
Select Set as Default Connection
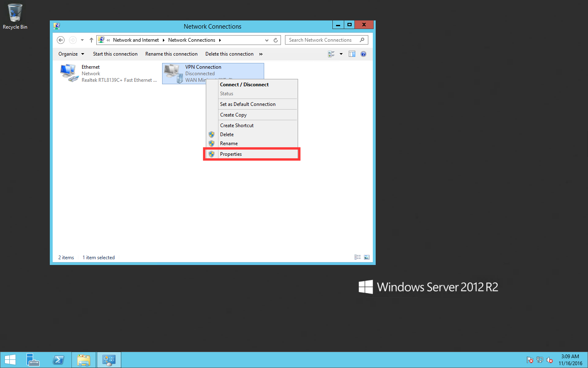tap(252, 104)
